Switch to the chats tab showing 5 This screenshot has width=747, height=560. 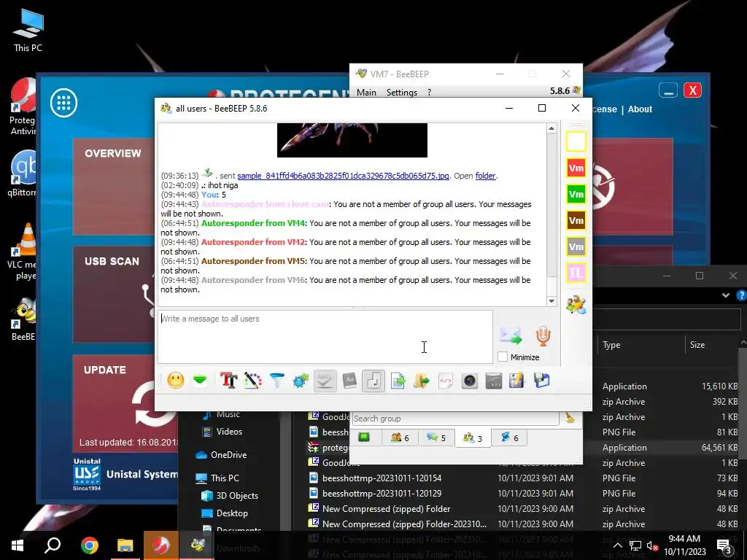pos(436,437)
